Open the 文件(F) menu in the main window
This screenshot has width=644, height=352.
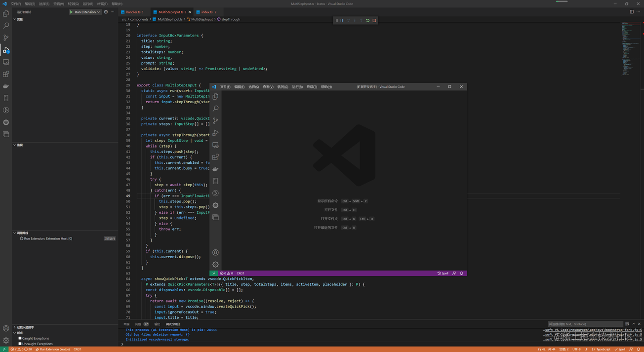click(x=16, y=3)
